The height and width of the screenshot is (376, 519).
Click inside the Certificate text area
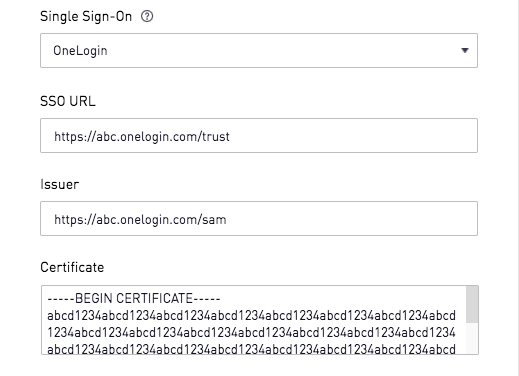[x=254, y=320]
